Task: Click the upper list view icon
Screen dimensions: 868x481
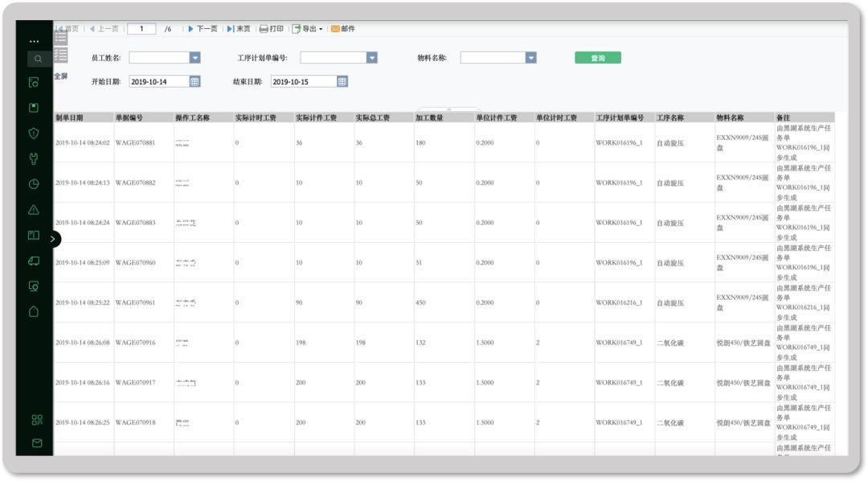Action: pyautogui.click(x=61, y=38)
